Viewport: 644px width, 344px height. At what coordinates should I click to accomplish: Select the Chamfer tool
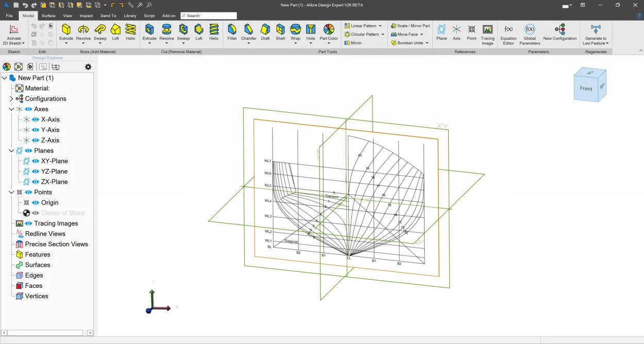pos(249,32)
